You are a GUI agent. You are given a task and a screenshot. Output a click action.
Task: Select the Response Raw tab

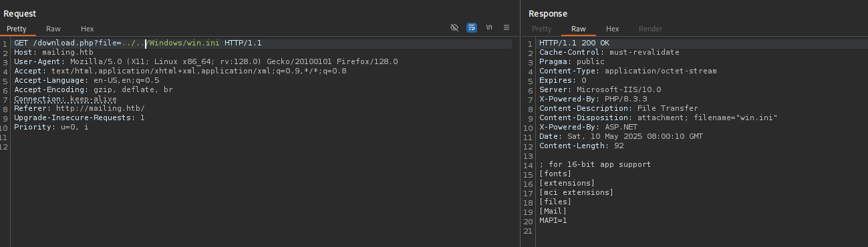click(x=579, y=29)
